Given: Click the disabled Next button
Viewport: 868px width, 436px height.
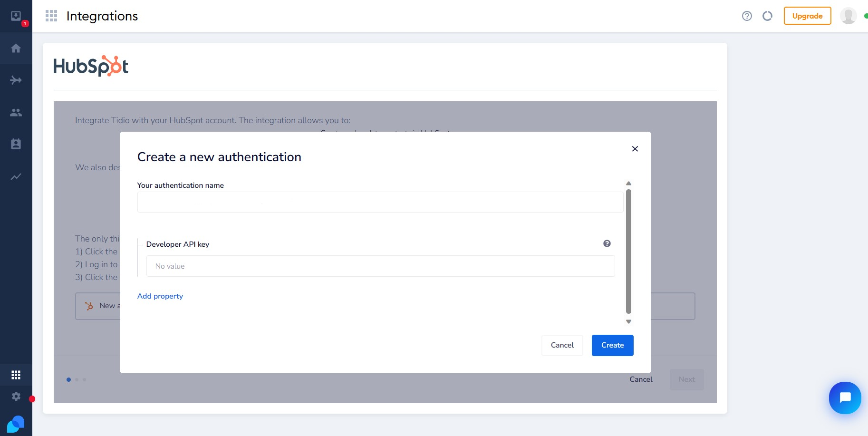Looking at the screenshot, I should click(687, 379).
